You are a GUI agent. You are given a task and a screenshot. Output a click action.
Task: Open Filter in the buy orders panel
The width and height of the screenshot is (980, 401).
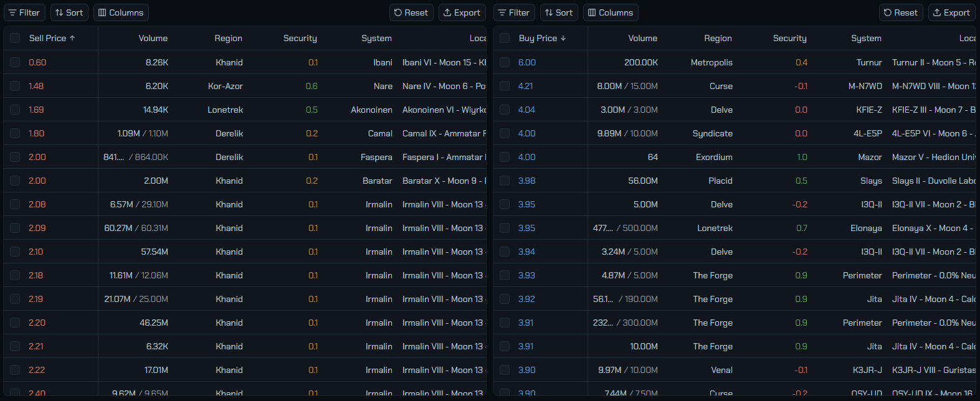513,12
